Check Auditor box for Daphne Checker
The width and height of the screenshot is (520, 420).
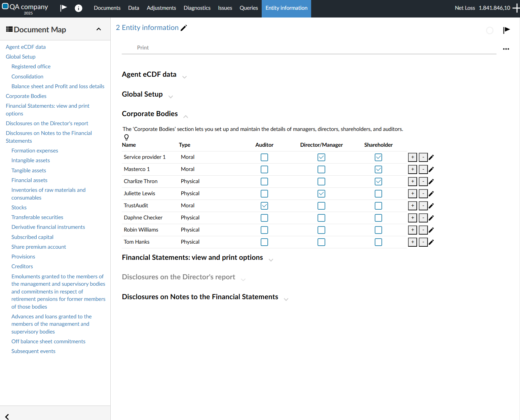[x=264, y=218]
